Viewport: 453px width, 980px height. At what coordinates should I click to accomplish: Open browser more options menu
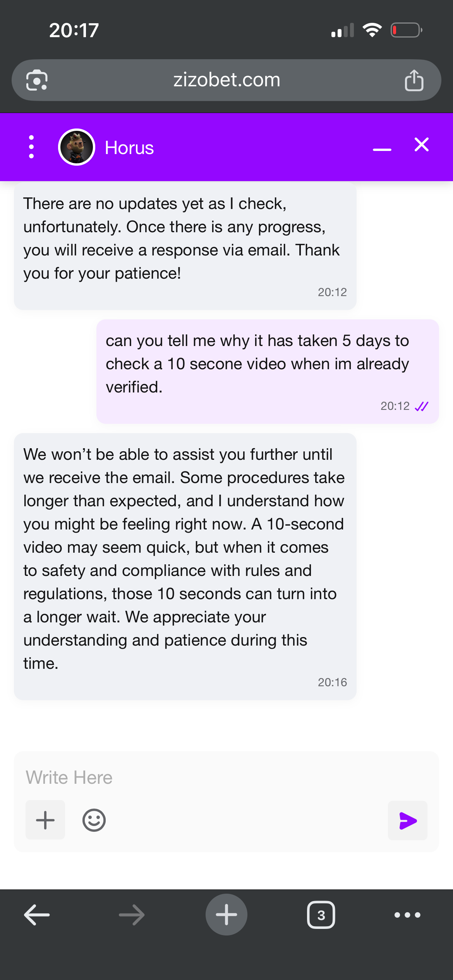pos(407,915)
